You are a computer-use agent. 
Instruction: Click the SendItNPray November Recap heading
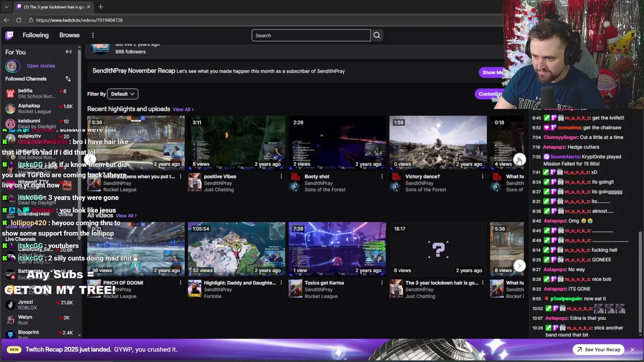134,71
